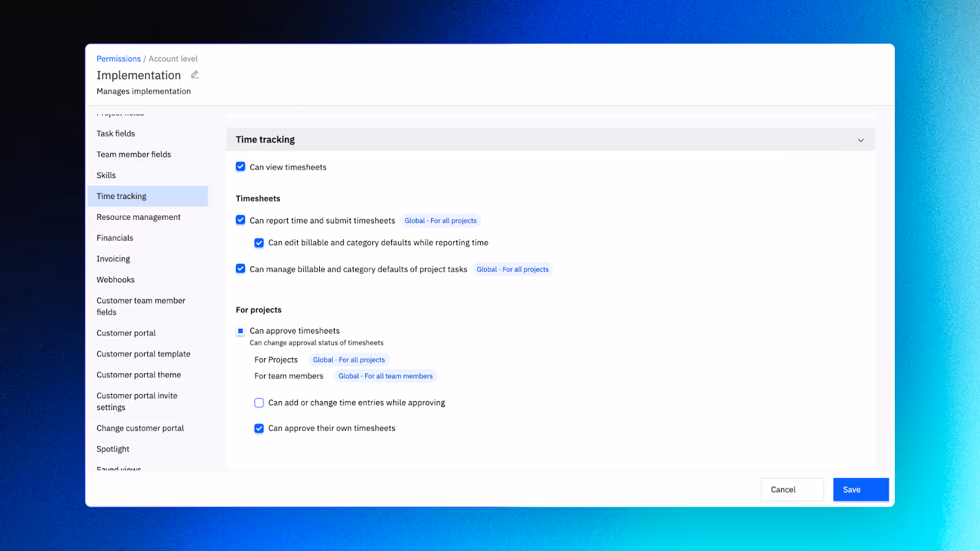Toggle Can report time and submit timesheets

tap(241, 220)
